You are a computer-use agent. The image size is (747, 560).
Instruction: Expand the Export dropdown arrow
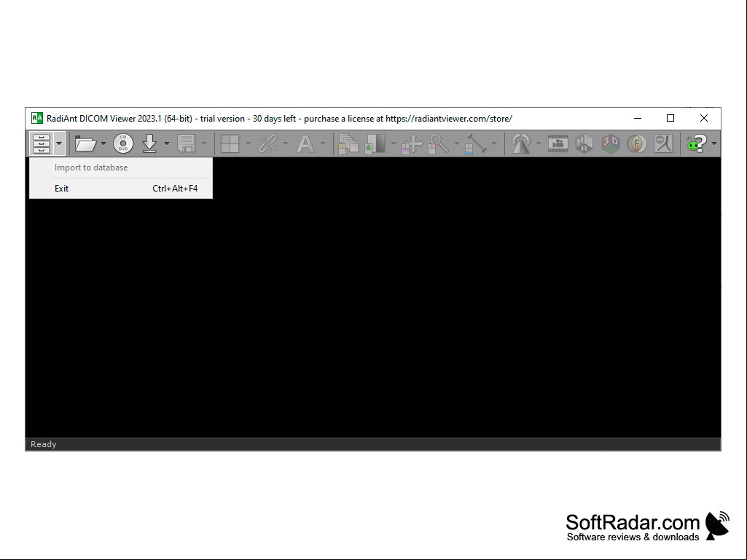204,143
